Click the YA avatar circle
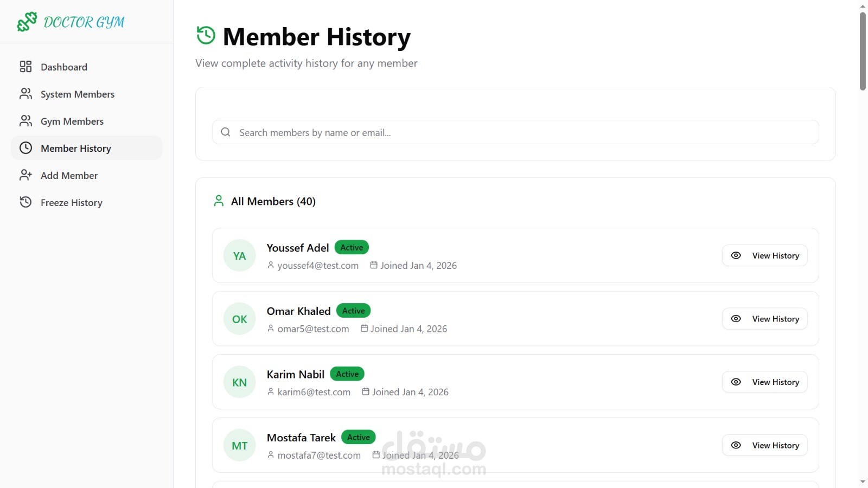The image size is (868, 488). point(240,255)
